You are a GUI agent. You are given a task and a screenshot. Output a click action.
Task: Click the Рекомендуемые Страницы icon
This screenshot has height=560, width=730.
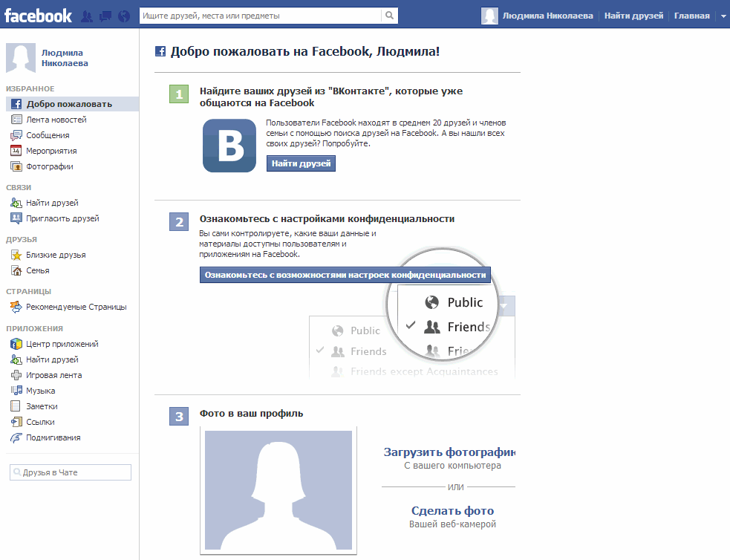point(16,307)
